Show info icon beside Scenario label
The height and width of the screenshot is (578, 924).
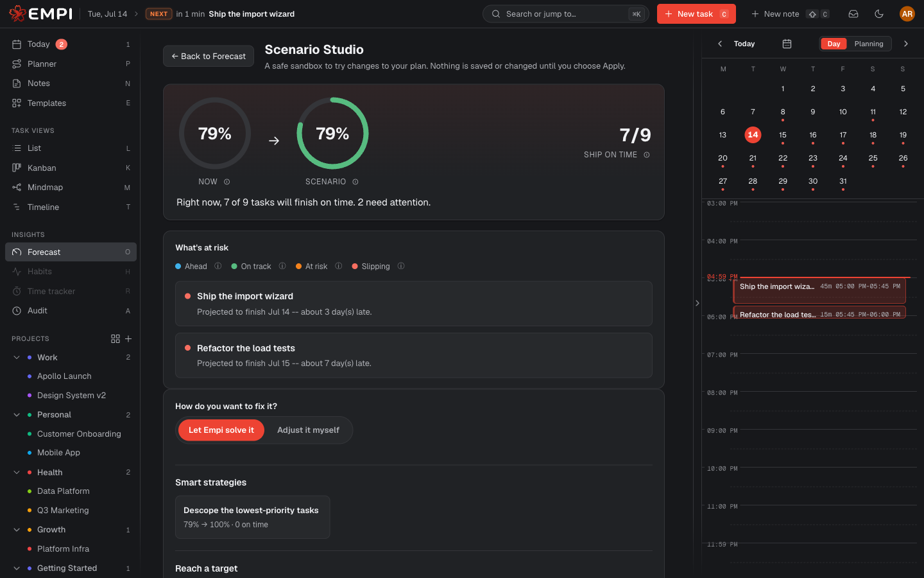[x=355, y=182]
